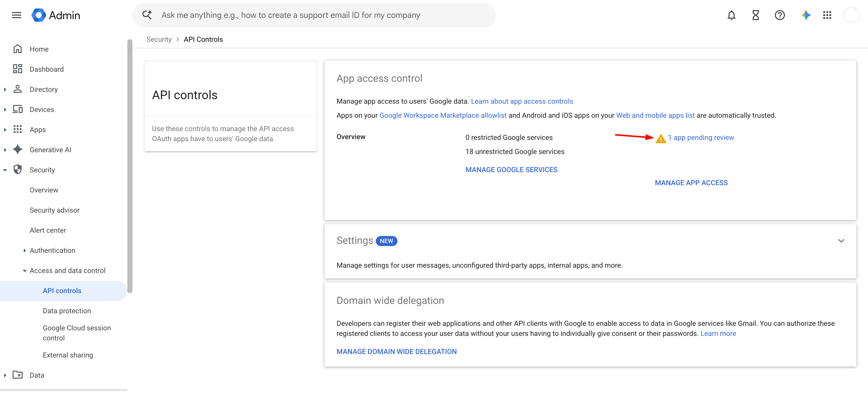Open Security Overview page

[x=44, y=190]
